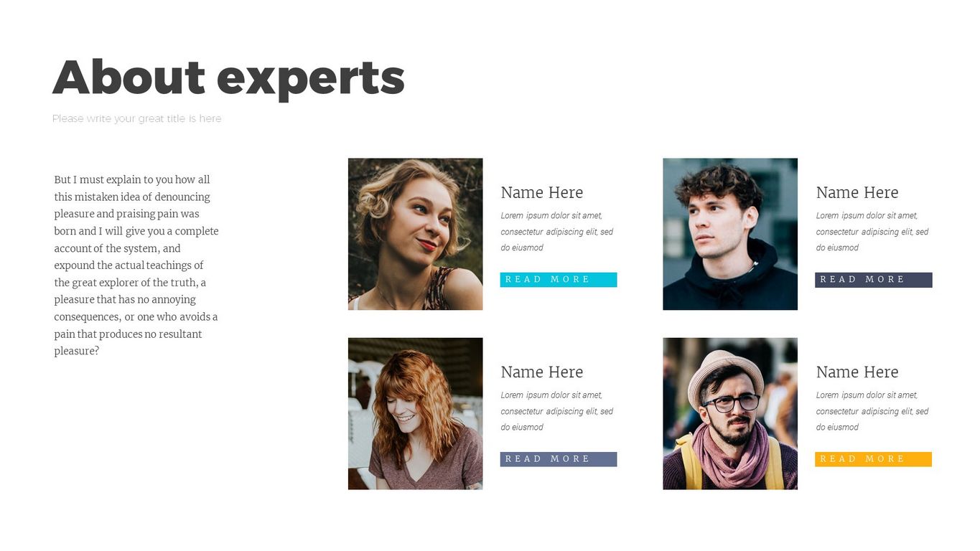Select the photo of the curly-haired man in hoodie
The image size is (980, 551).
[729, 234]
